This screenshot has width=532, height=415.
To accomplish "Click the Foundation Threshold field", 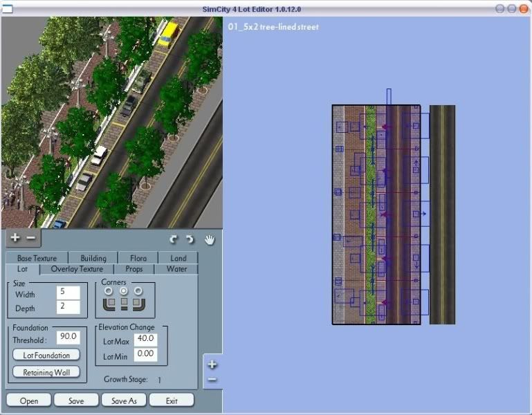I will tap(68, 337).
